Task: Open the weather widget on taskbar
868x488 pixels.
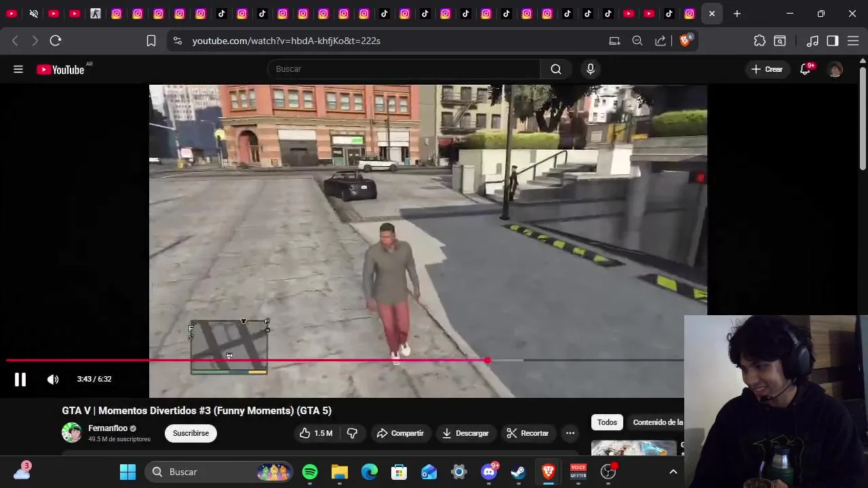Action: 22,472
